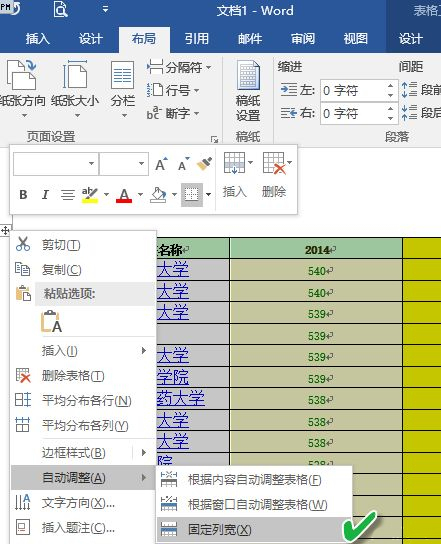Click Manuscript Paper Settings (稿纸设置)
Screen dimensions: 441x544
[248, 91]
